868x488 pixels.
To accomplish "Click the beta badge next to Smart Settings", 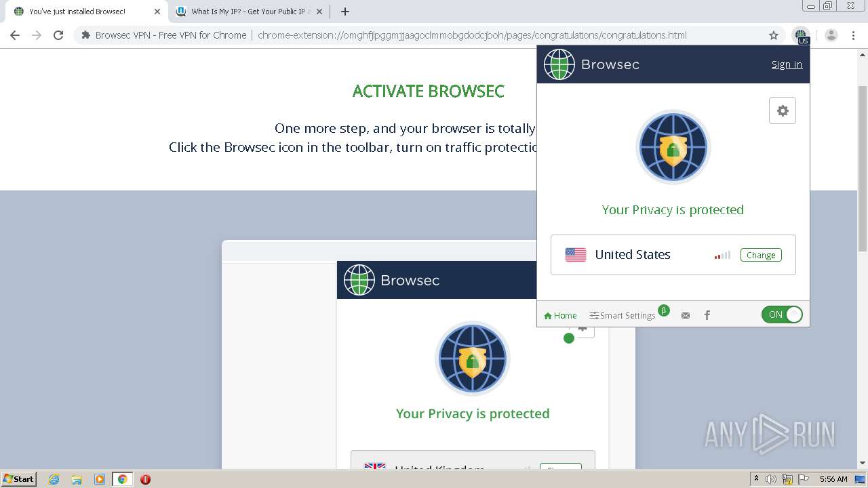I will pos(664,310).
